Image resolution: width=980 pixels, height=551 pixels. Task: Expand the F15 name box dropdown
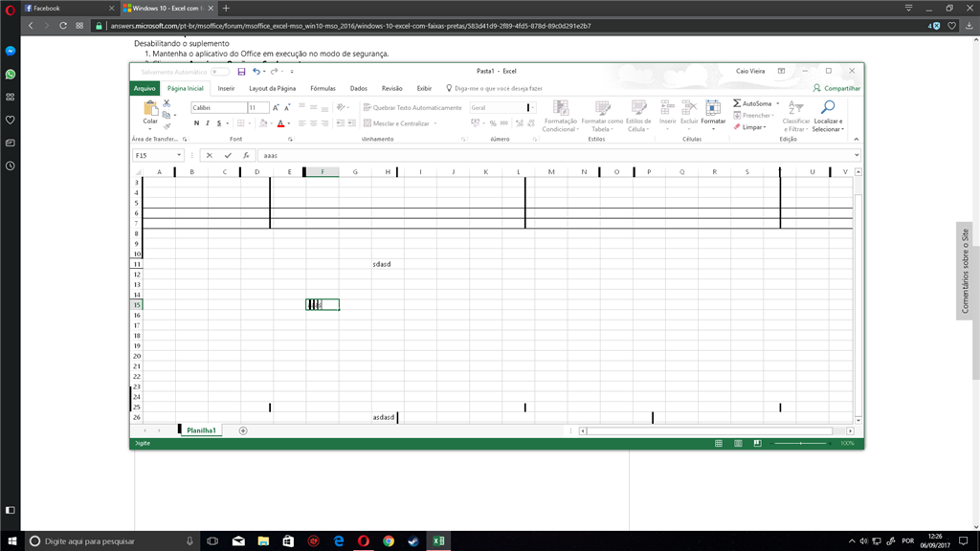click(x=179, y=156)
